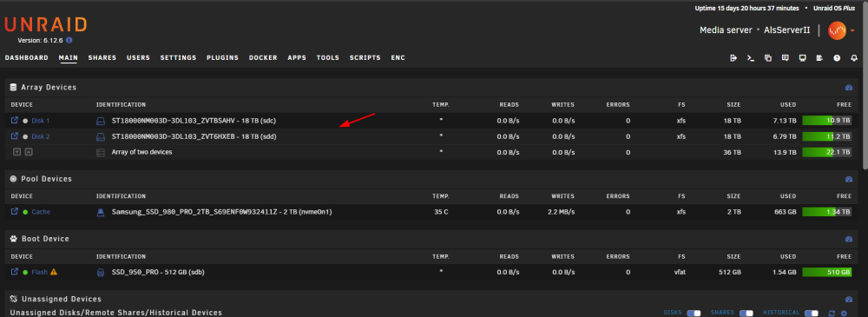Open the Flash device link
The width and height of the screenshot is (868, 317).
(x=39, y=273)
